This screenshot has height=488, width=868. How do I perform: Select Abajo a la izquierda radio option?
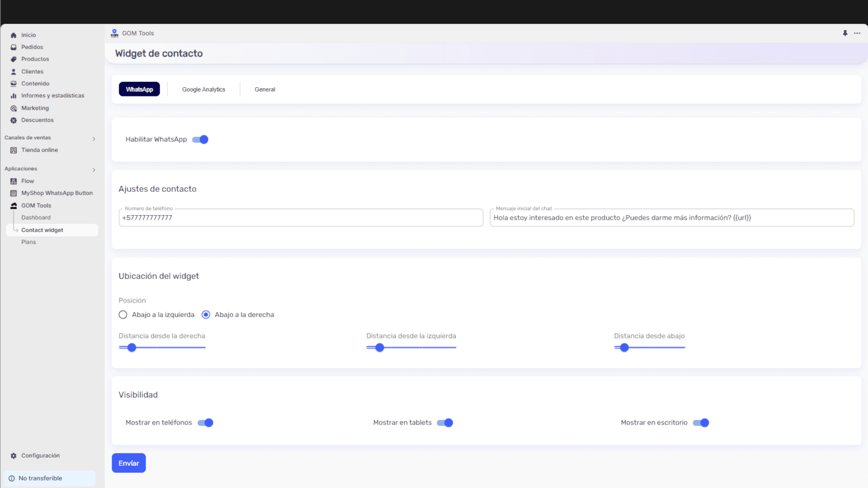123,315
